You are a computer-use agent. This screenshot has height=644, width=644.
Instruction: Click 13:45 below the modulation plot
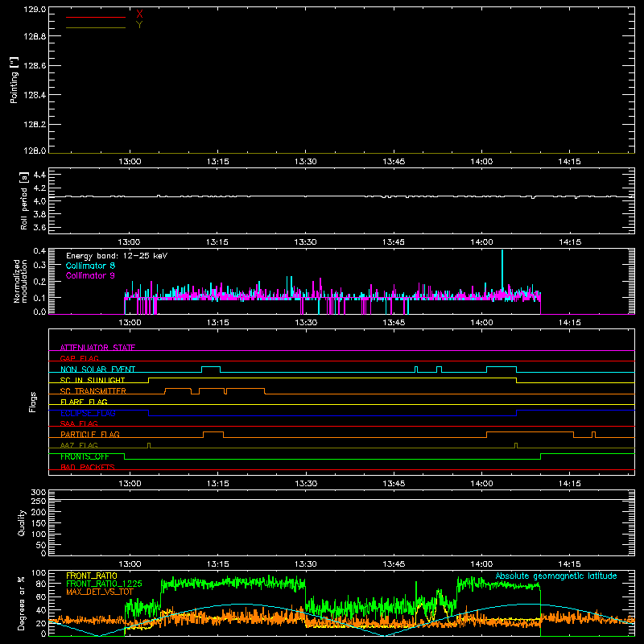[x=394, y=323]
